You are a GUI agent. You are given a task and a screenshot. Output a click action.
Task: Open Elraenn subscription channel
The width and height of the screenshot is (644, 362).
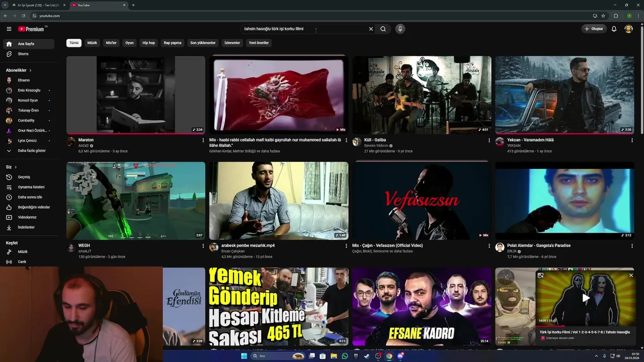28,80
